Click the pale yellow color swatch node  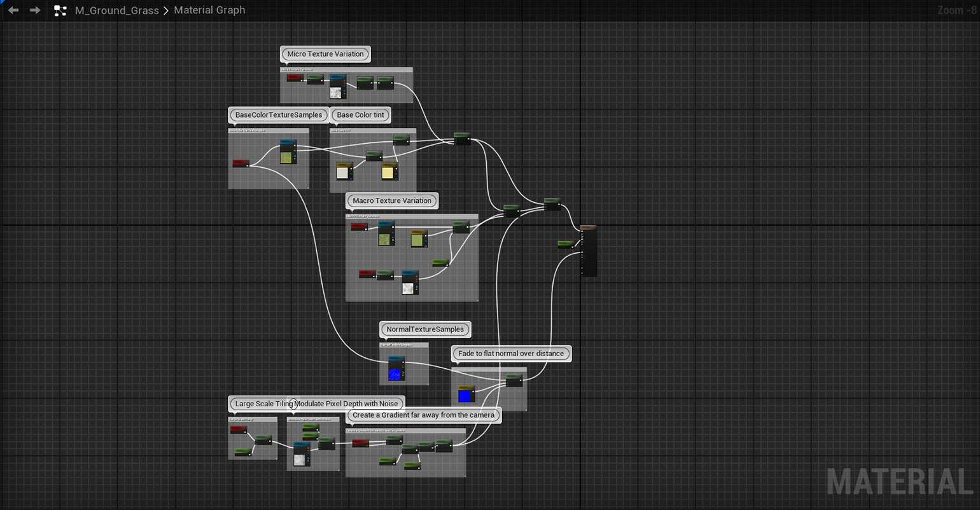tap(388, 172)
